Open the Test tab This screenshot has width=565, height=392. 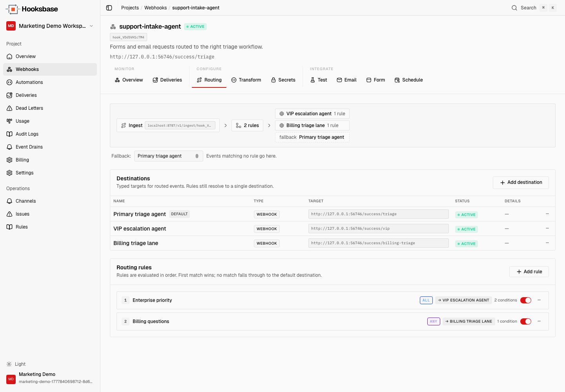[319, 80]
